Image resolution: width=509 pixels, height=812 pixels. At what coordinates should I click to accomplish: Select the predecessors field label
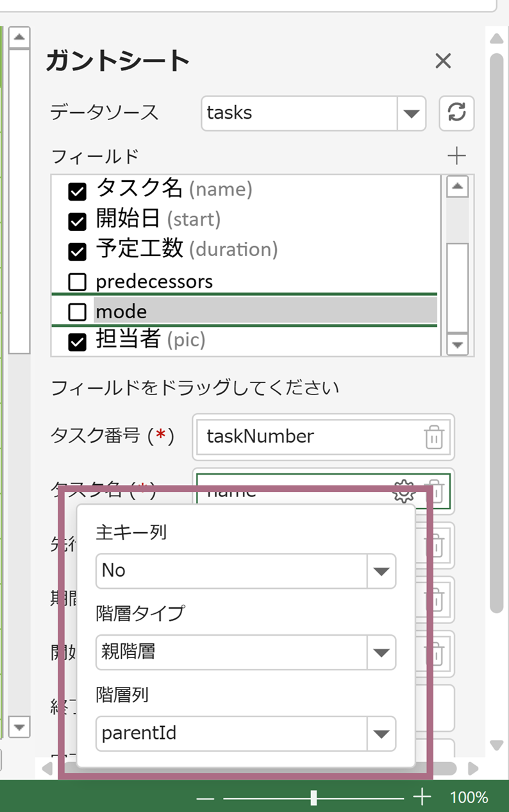[x=154, y=282]
